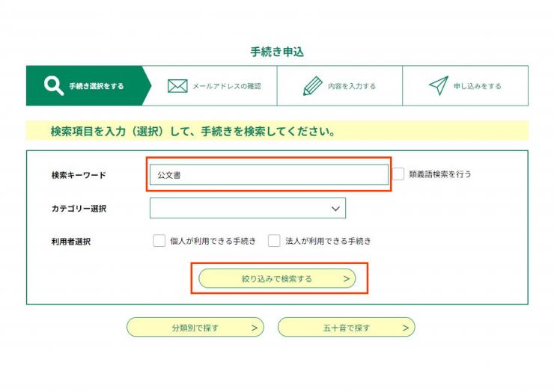Click the 検索キーワード label
Image resolution: width=554 pixels, height=392 pixels.
pyautogui.click(x=79, y=175)
